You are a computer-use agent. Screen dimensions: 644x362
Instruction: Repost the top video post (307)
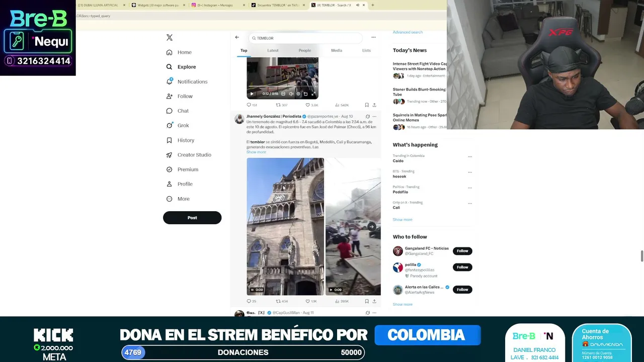pos(282,105)
